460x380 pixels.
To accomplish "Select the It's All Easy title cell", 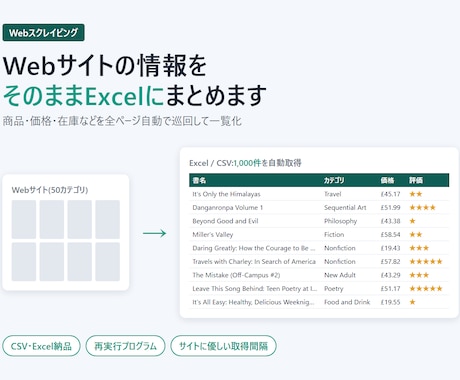I will pyautogui.click(x=253, y=302).
